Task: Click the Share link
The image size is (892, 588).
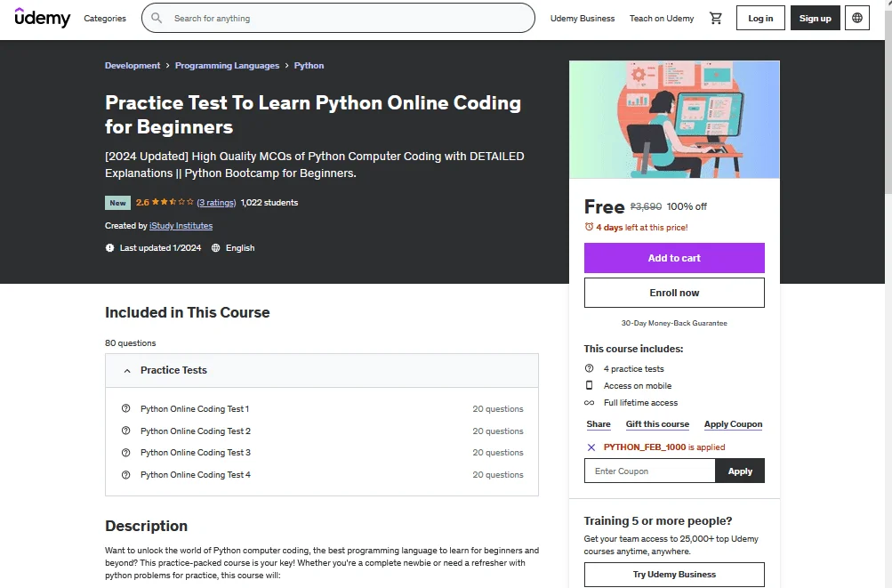Action: [599, 424]
